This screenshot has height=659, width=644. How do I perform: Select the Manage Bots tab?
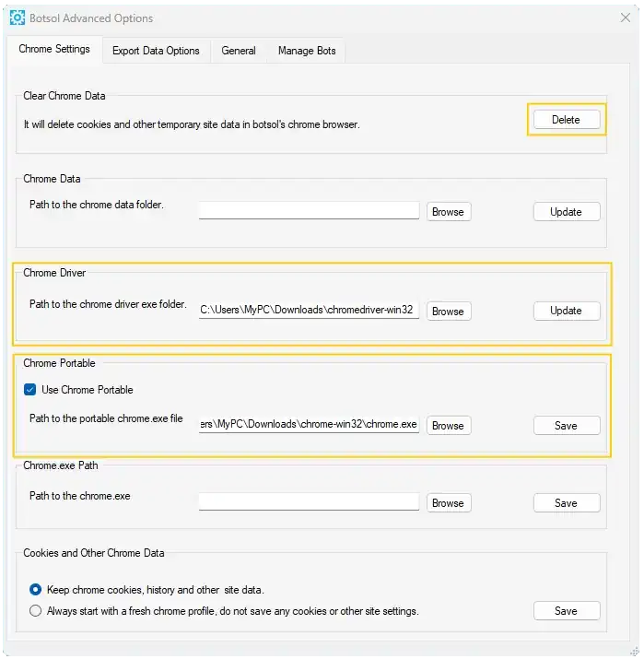[307, 51]
